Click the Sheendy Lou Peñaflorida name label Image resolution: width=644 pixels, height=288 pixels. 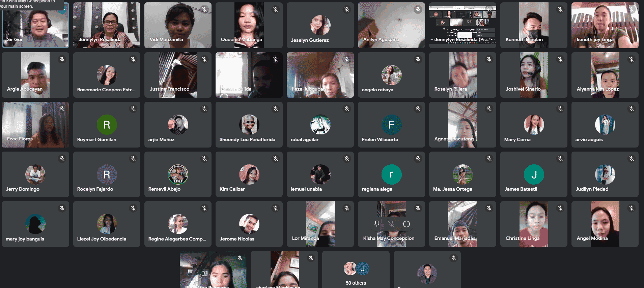(247, 139)
